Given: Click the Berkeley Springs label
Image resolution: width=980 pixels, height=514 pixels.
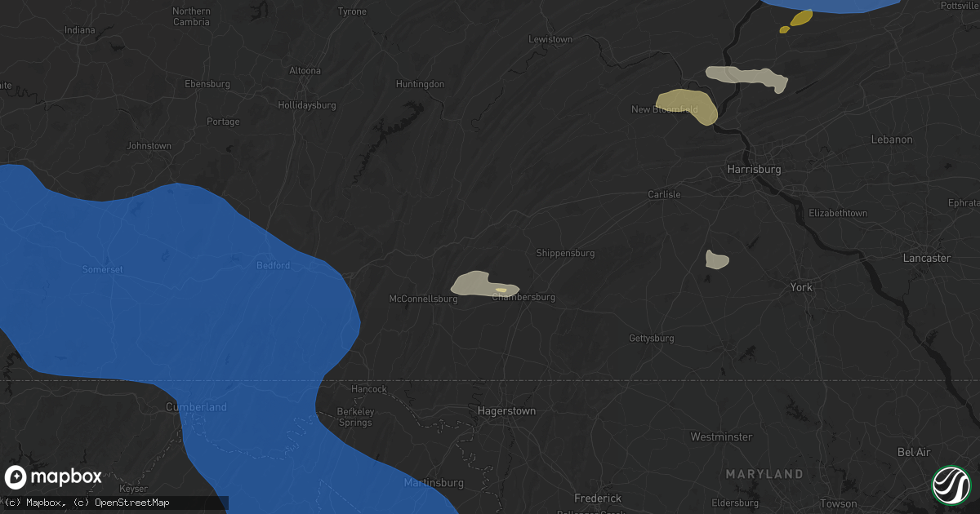Looking at the screenshot, I should [355, 417].
